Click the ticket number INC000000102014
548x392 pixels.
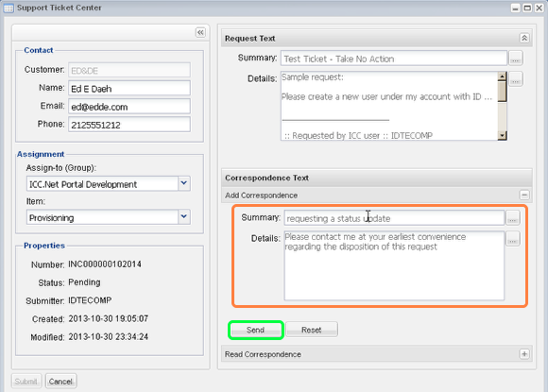pos(105,264)
